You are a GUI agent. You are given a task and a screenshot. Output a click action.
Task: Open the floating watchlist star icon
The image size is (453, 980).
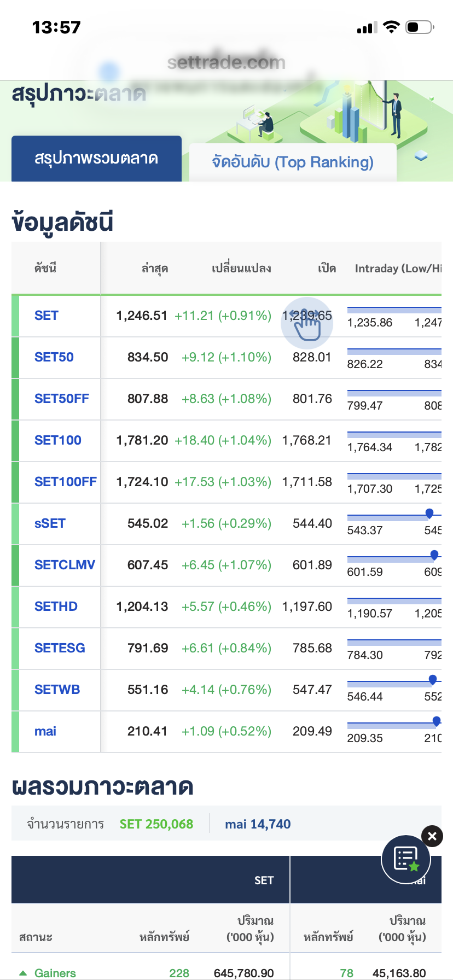coord(405,859)
